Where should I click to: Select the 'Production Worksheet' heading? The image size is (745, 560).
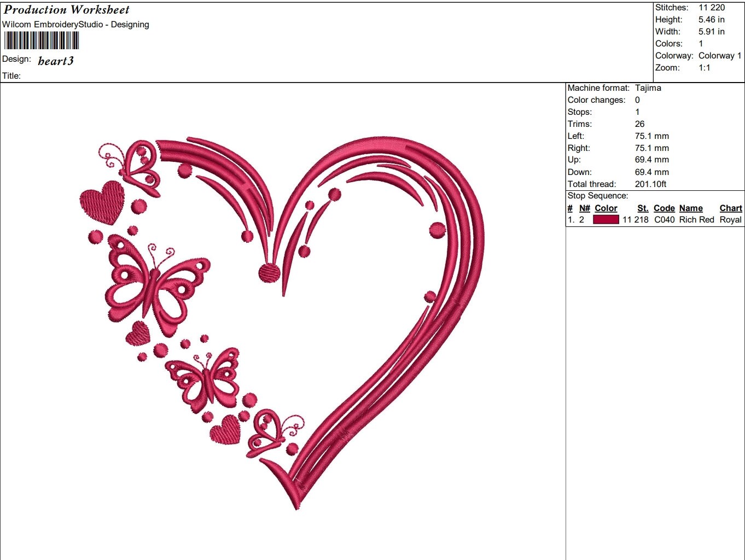[67, 9]
